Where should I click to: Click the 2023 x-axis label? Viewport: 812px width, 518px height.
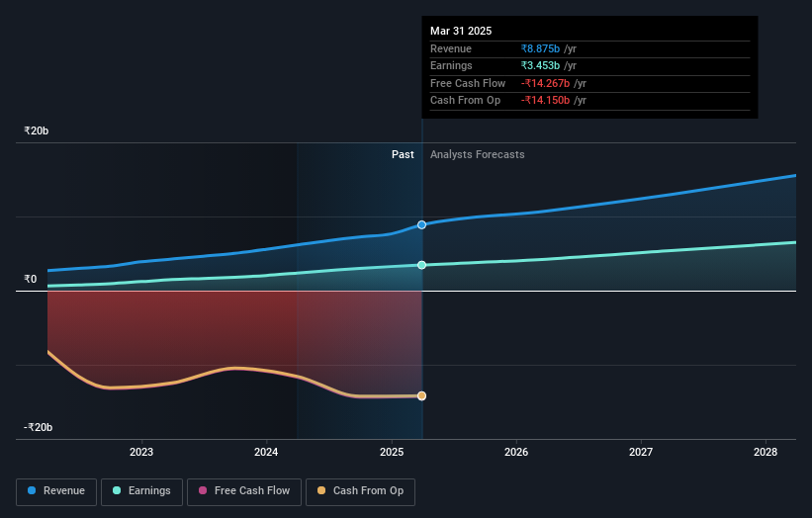pyautogui.click(x=141, y=453)
